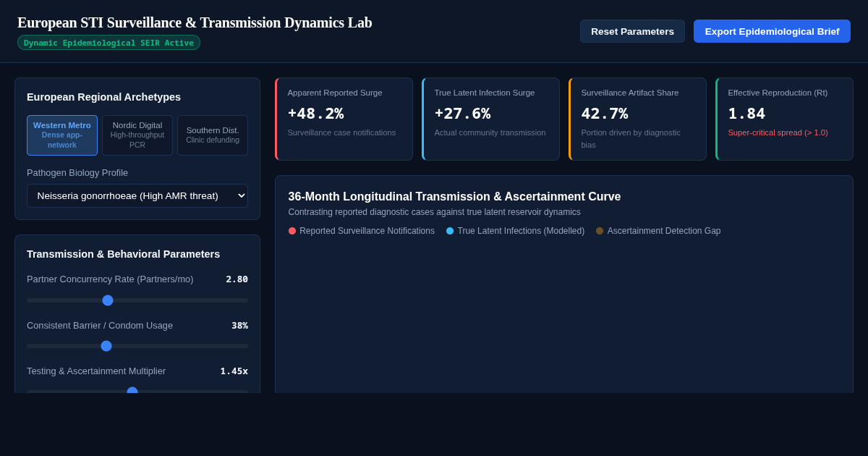Click the European Regional Archetypes heading
Viewport: 868px width, 456px height.
[103, 97]
